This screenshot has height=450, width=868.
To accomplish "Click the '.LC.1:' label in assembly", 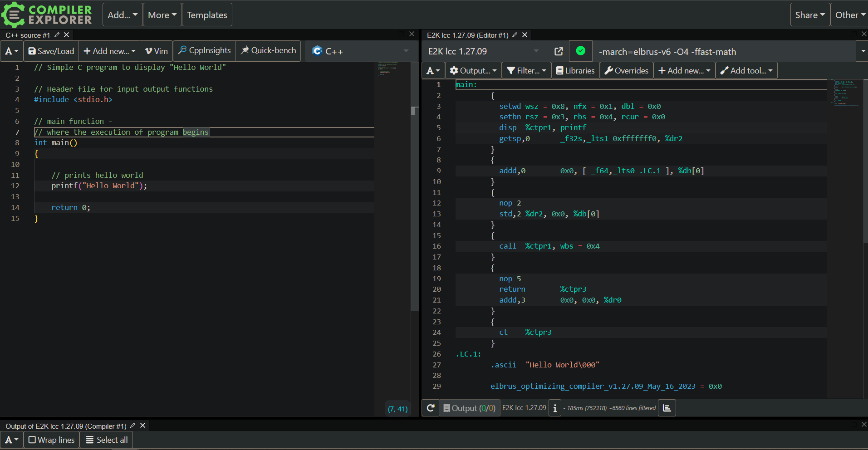I will (x=468, y=354).
